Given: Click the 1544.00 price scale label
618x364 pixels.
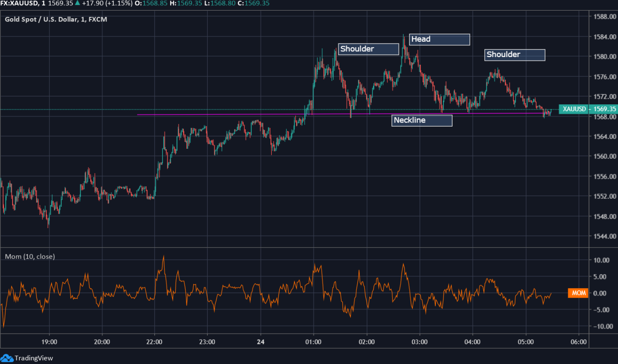Looking at the screenshot, I should 605,236.
